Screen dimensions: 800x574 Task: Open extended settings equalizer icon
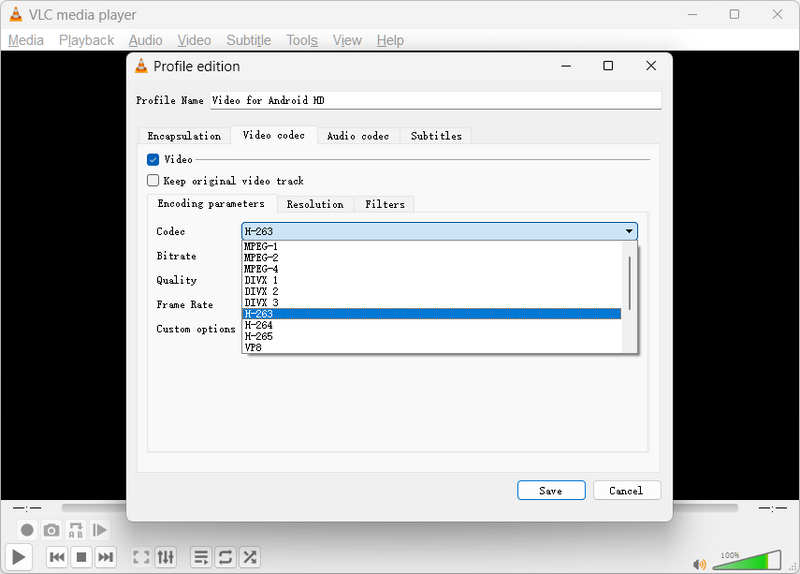click(x=165, y=557)
